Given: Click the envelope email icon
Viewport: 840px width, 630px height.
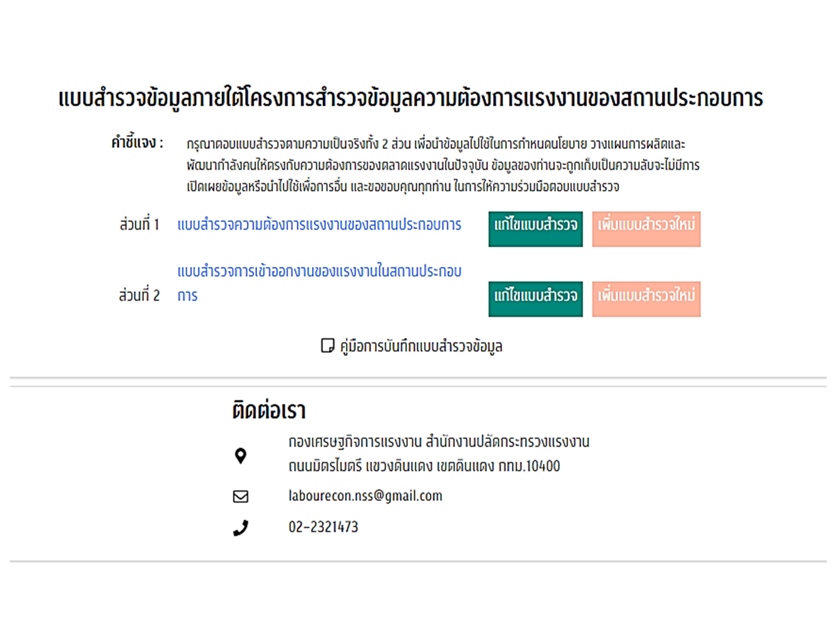Looking at the screenshot, I should 241,496.
